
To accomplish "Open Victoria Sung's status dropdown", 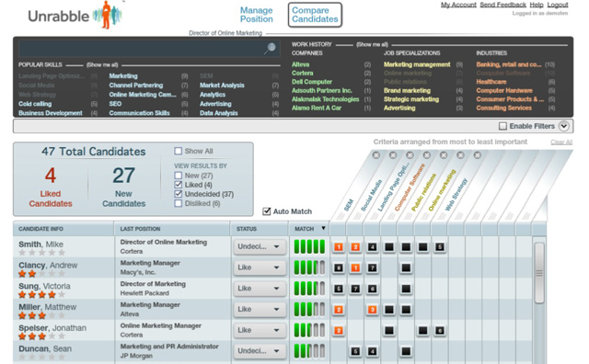I will tap(260, 289).
